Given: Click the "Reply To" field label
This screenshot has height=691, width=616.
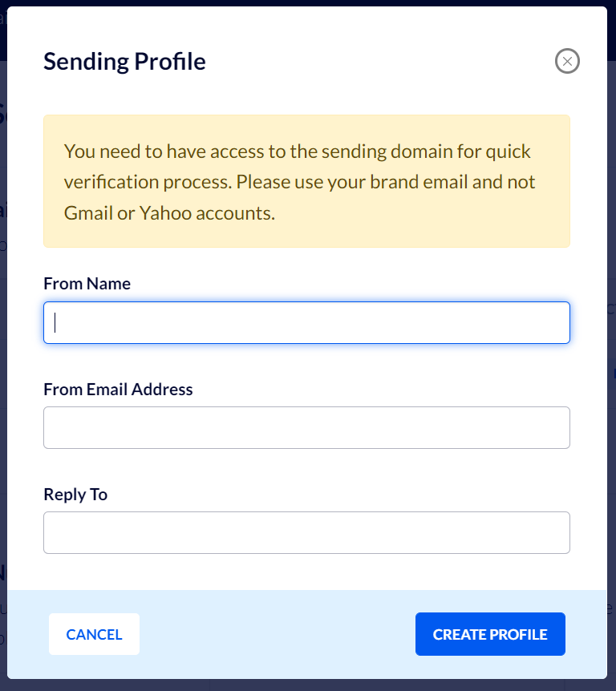Looking at the screenshot, I should pos(75,495).
